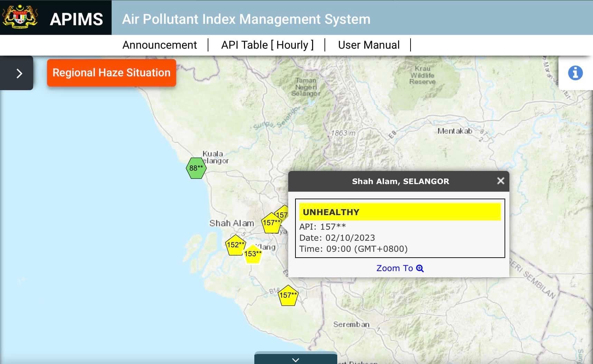Click the yellow UNHEALTHY status bar

point(399,212)
